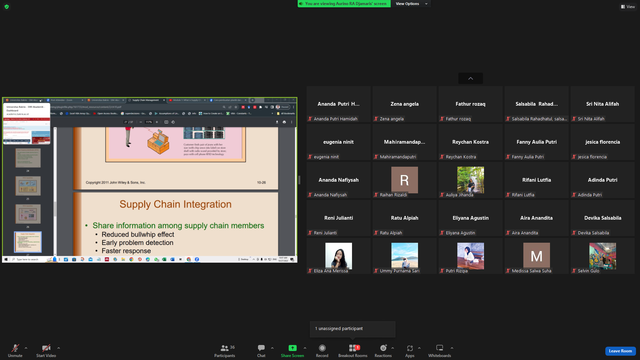Open the Reactions menu icon
The width and height of the screenshot is (640, 360).
pos(383,348)
